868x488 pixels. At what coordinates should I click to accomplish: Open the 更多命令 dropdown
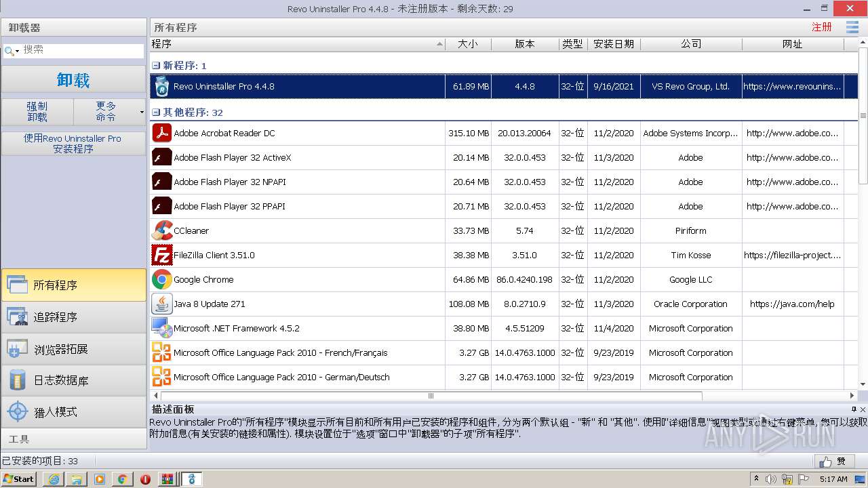tap(110, 112)
